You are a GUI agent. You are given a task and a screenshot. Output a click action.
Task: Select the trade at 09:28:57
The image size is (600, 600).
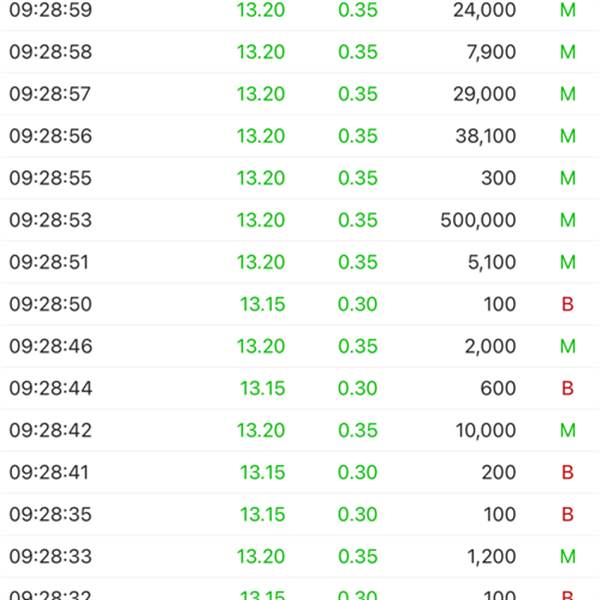[300, 94]
